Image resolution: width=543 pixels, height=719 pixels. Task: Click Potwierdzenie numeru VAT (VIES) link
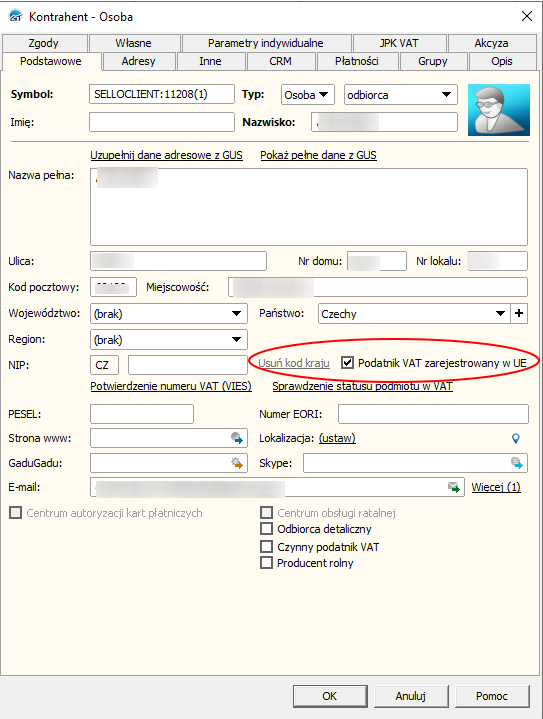point(171,386)
